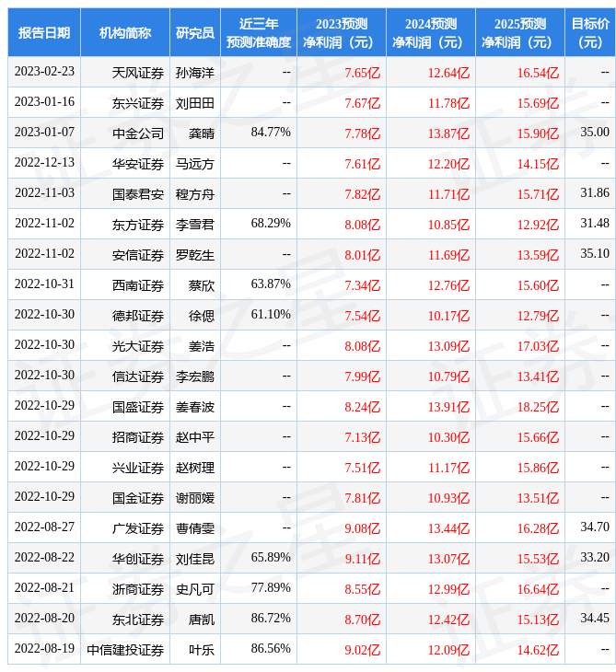
Task: Click the 机构简称 column header
Action: [x=125, y=32]
